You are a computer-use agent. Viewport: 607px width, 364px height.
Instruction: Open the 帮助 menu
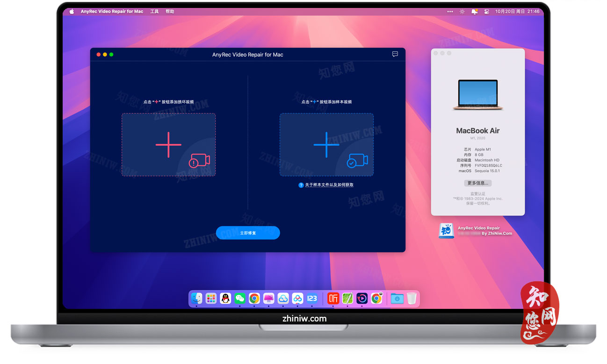click(170, 11)
